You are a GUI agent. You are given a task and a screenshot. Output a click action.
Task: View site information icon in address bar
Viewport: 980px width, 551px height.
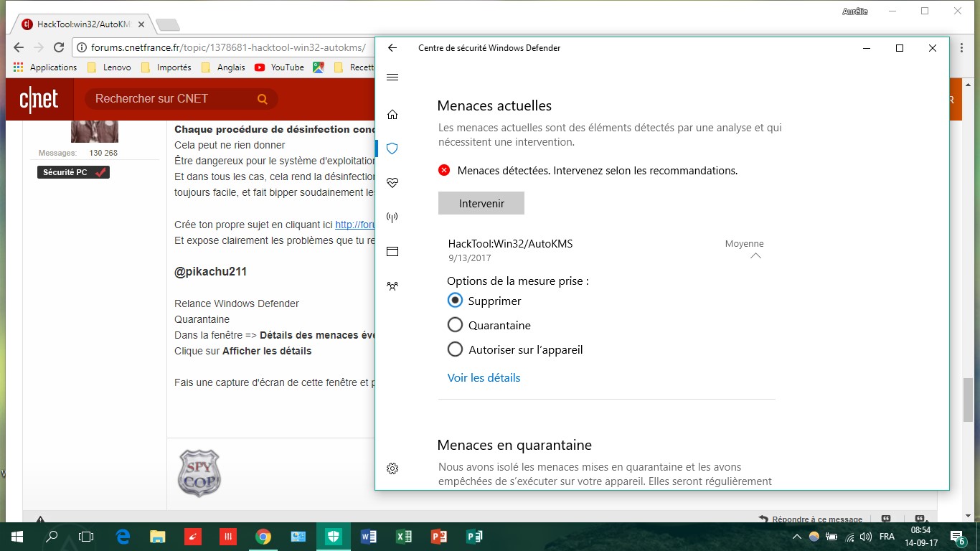click(x=82, y=48)
